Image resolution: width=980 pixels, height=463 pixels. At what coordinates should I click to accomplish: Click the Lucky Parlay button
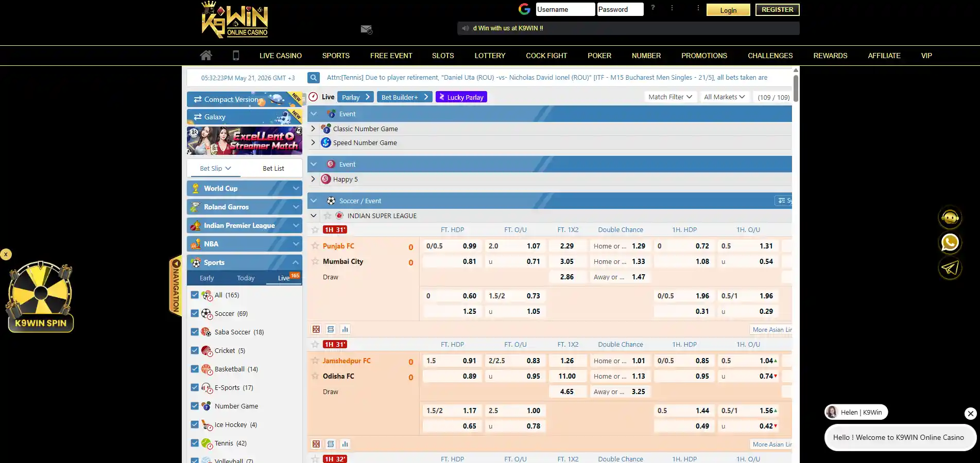(x=461, y=97)
